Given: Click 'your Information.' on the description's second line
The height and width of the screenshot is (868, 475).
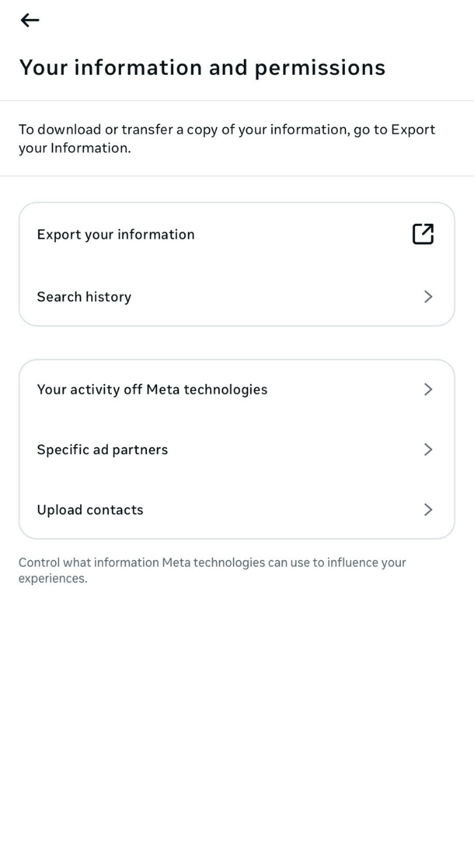Looking at the screenshot, I should point(74,148).
